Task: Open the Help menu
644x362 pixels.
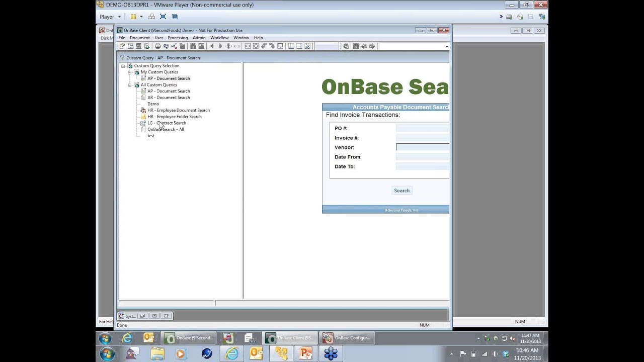Action: pyautogui.click(x=258, y=38)
